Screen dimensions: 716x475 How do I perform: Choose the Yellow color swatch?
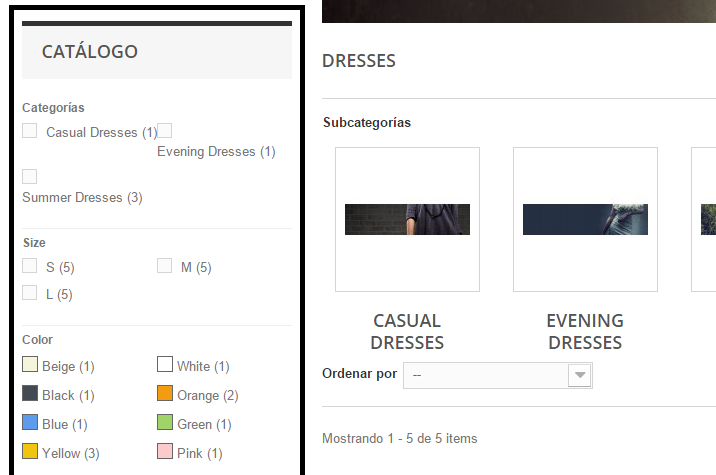tap(30, 452)
